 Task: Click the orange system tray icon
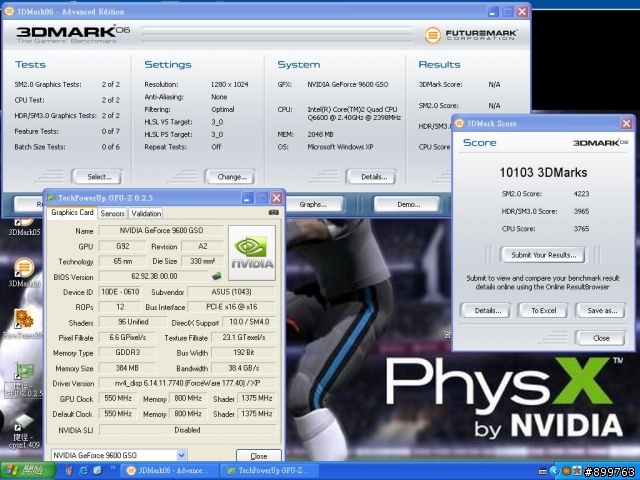pyautogui.click(x=566, y=471)
